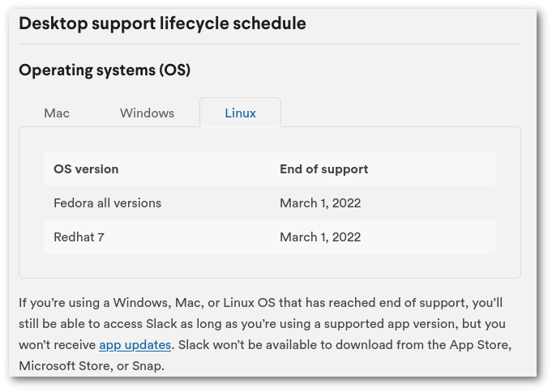The width and height of the screenshot is (552, 392).
Task: Select Fedora's March 1, 2022 date cell
Action: click(x=320, y=203)
